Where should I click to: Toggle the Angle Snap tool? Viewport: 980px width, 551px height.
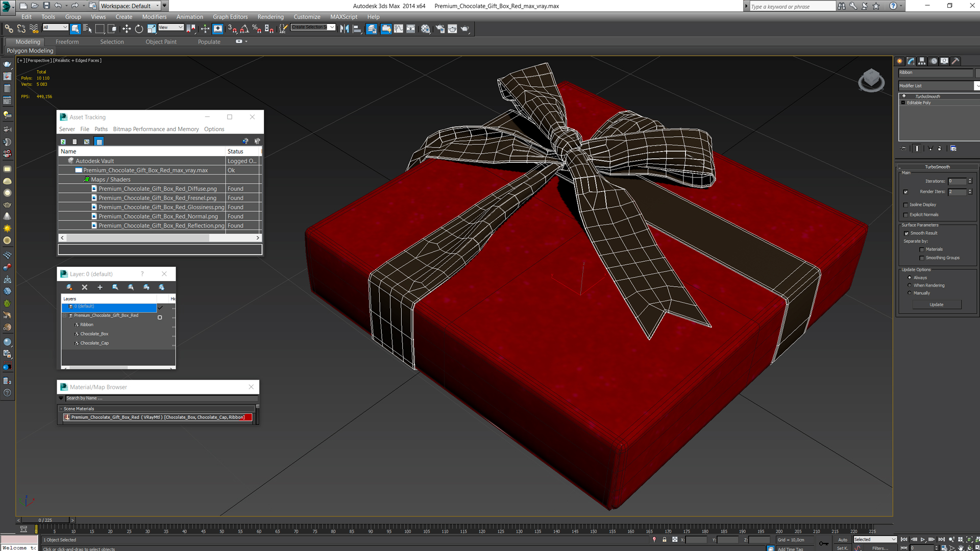point(244,29)
